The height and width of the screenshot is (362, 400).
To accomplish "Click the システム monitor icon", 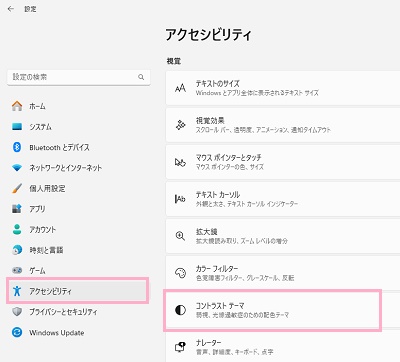I will pos(17,127).
